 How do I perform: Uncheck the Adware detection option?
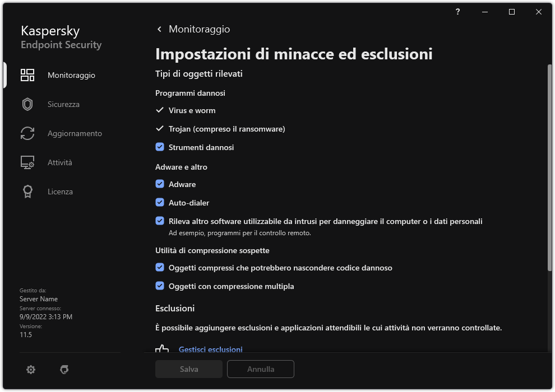click(x=160, y=184)
